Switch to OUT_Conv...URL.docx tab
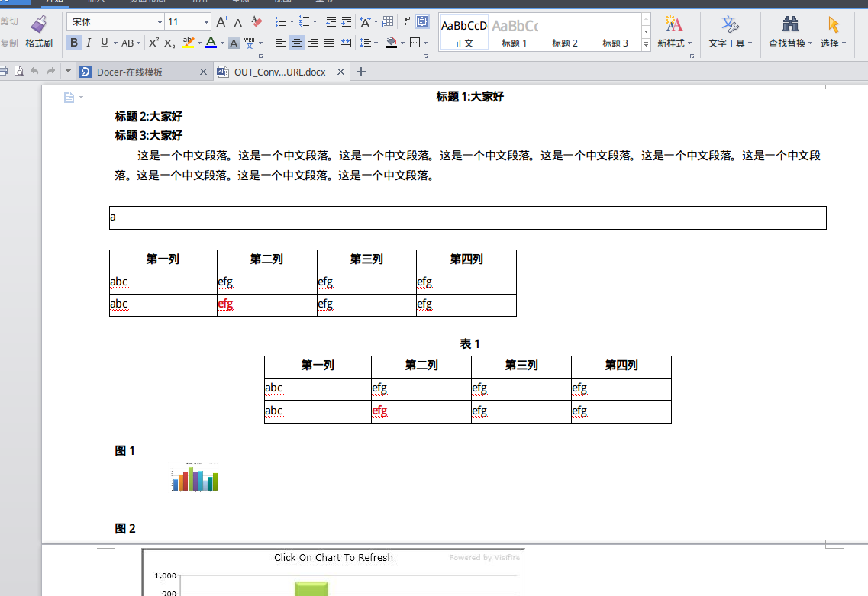Screen dimensions: 868x596 pyautogui.click(x=279, y=72)
